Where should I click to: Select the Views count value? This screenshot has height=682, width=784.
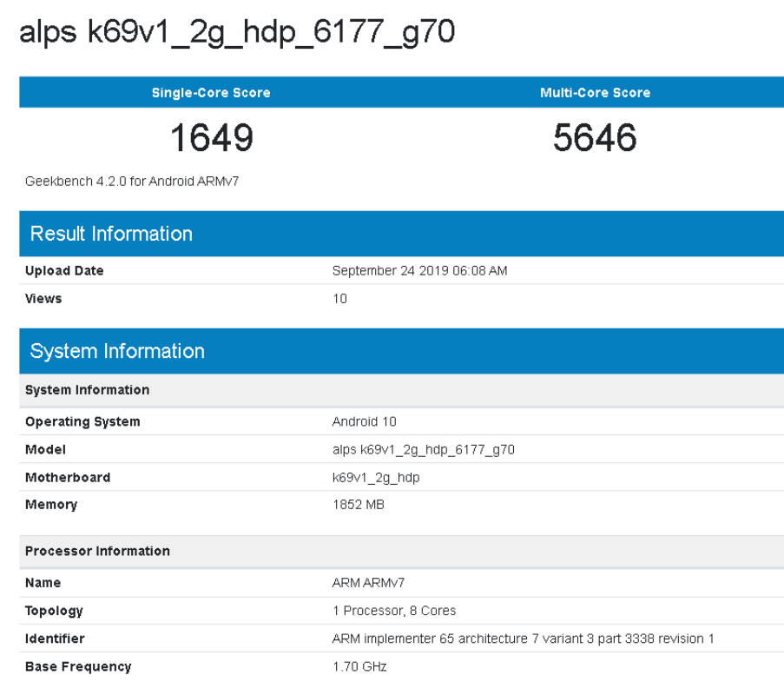[x=337, y=298]
